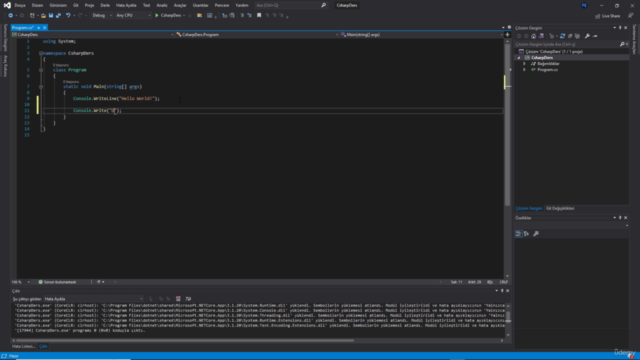The height and width of the screenshot is (360, 640).
Task: Click New Project toolbar icon
Action: (x=32, y=16)
